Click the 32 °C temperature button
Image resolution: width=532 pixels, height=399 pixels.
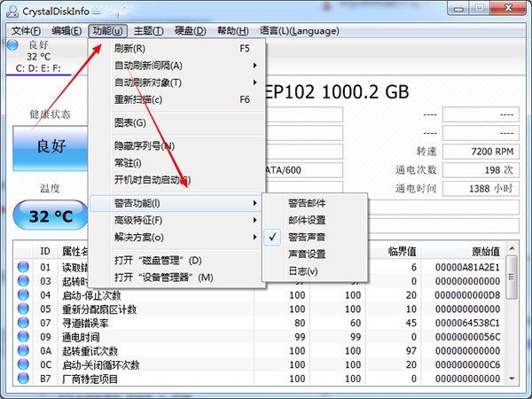coord(51,215)
